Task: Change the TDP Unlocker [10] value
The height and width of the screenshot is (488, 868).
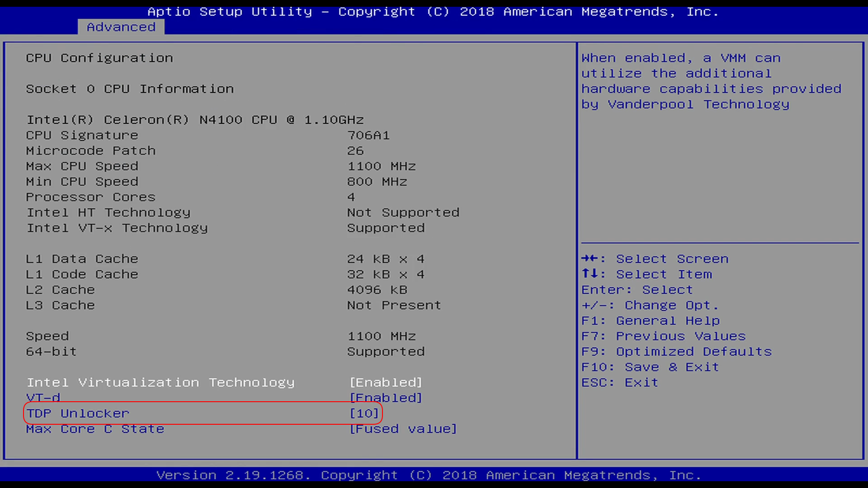Action: 364,413
